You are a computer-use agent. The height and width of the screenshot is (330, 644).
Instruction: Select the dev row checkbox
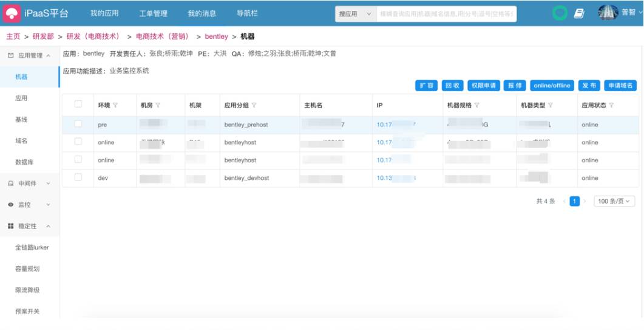coord(78,177)
